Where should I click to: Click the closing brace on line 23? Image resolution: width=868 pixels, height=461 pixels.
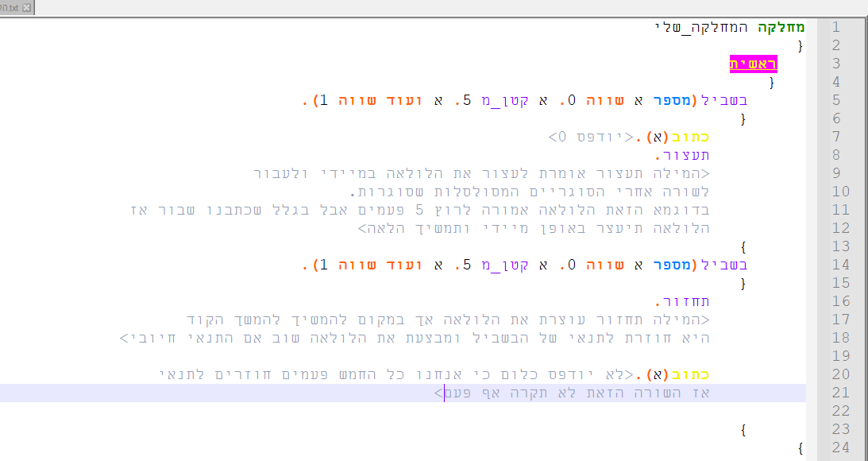(x=743, y=429)
